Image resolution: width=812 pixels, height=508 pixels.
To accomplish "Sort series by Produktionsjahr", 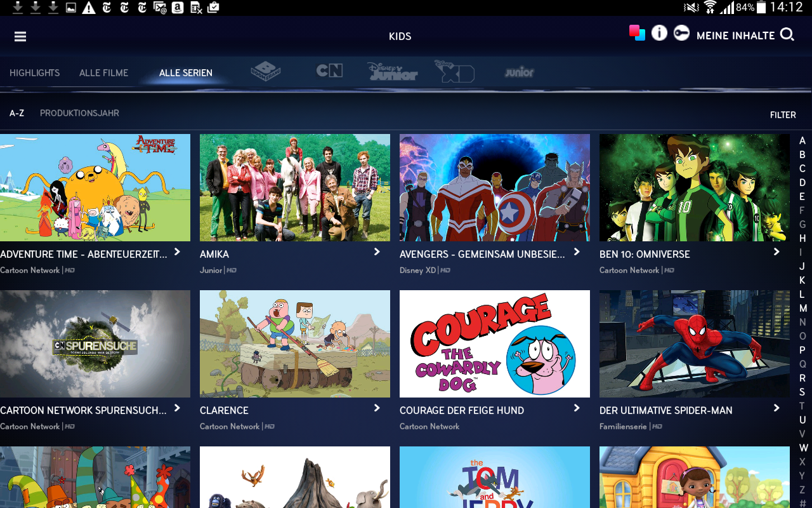I will pyautogui.click(x=79, y=113).
